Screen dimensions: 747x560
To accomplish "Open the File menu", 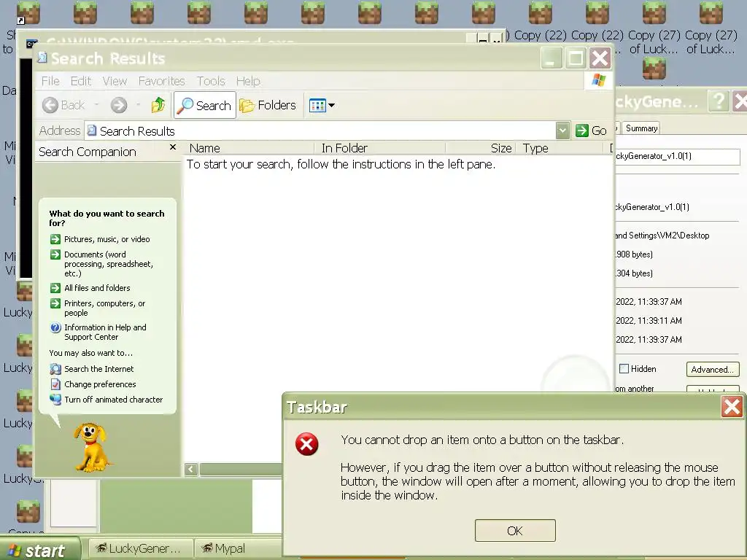I will [x=50, y=81].
